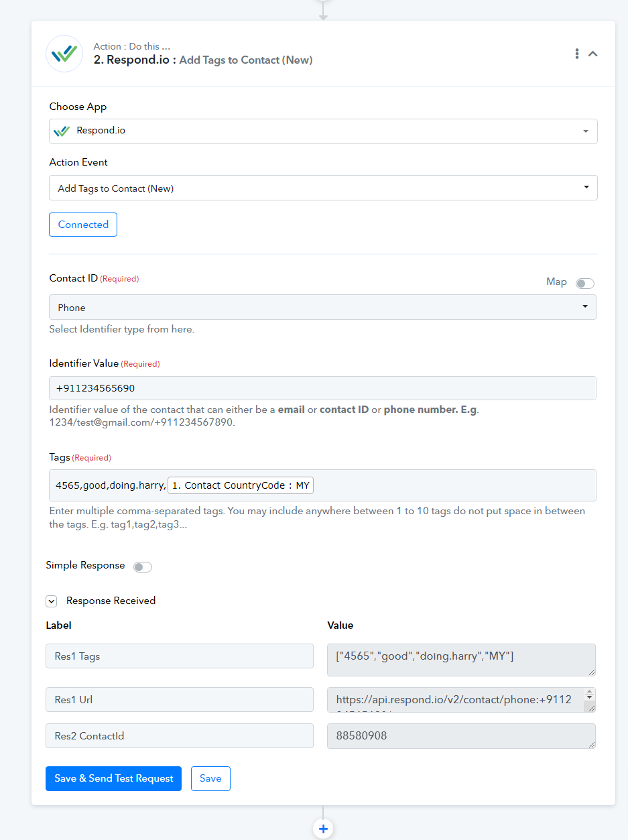Click the Res1 Tags label field
The image size is (628, 840).
coord(180,656)
